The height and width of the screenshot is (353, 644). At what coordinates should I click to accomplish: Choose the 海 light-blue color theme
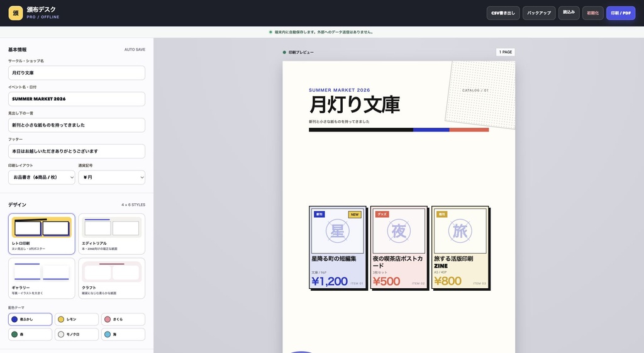pyautogui.click(x=123, y=334)
